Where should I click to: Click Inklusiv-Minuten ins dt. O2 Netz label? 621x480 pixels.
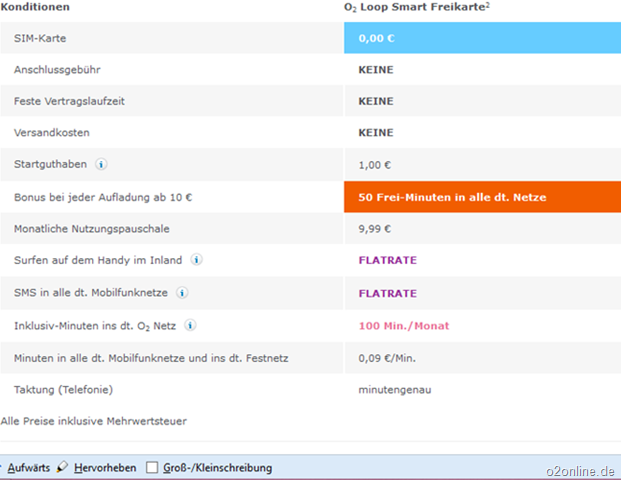pos(95,326)
